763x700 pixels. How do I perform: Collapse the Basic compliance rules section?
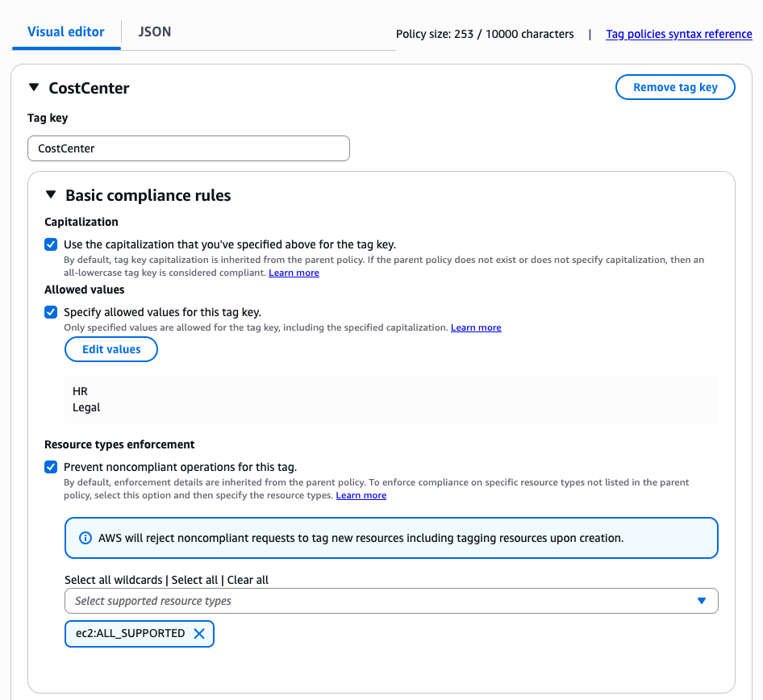tap(50, 195)
